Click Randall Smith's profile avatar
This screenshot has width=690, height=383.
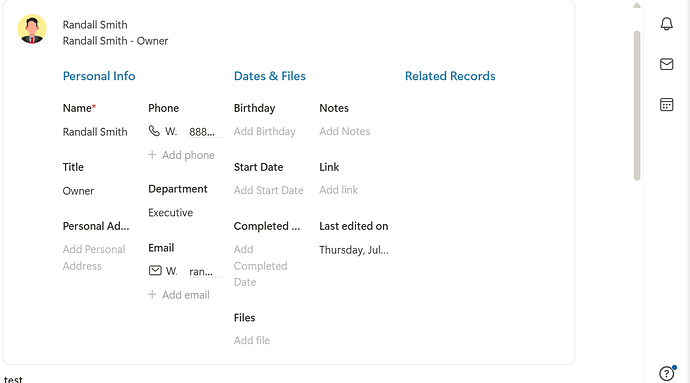tap(32, 29)
